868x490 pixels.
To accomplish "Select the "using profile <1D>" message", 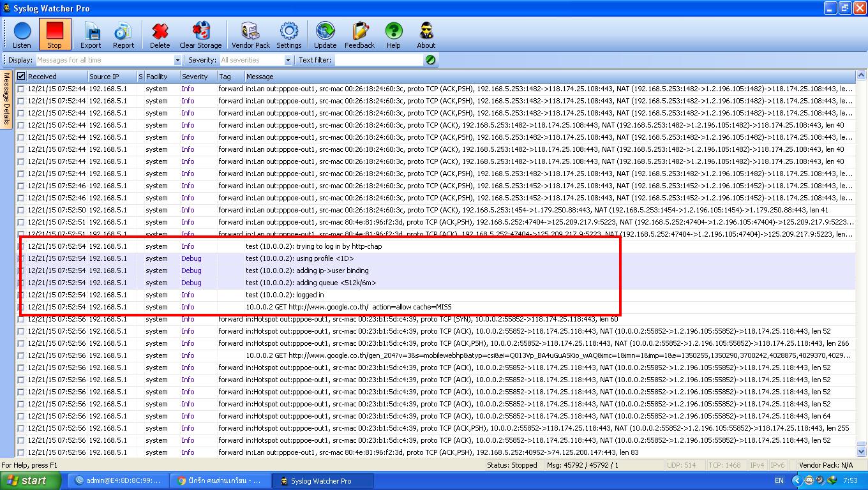I will click(x=300, y=258).
